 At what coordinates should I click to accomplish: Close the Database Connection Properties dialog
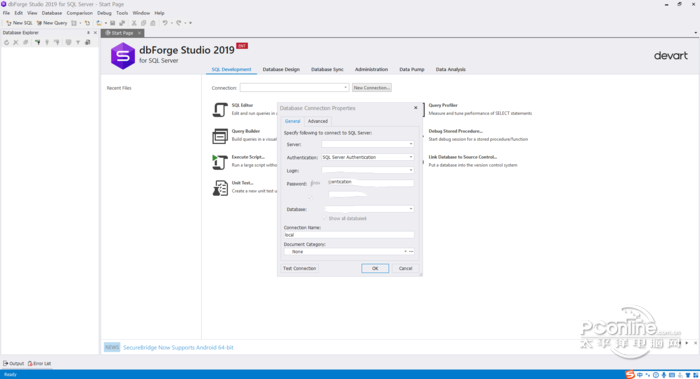pos(416,108)
